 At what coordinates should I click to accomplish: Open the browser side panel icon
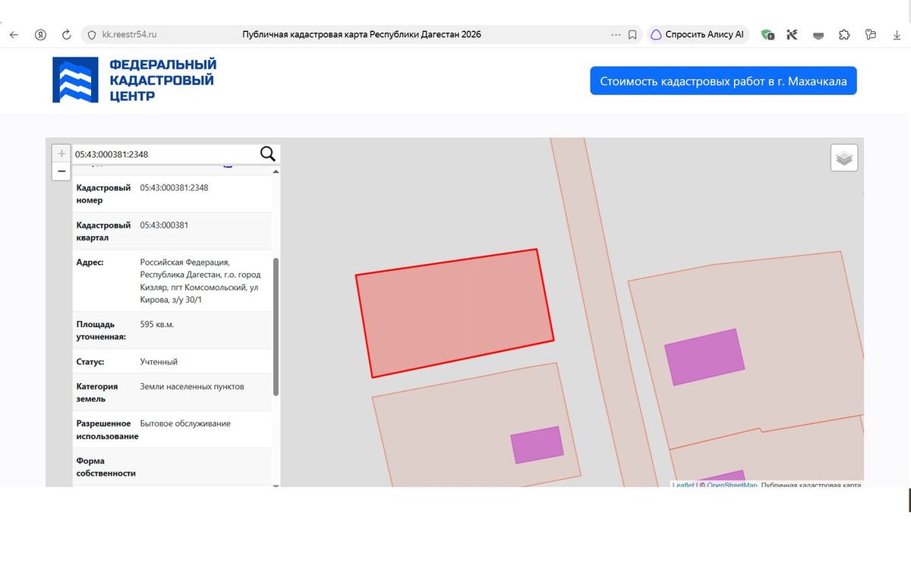[871, 34]
